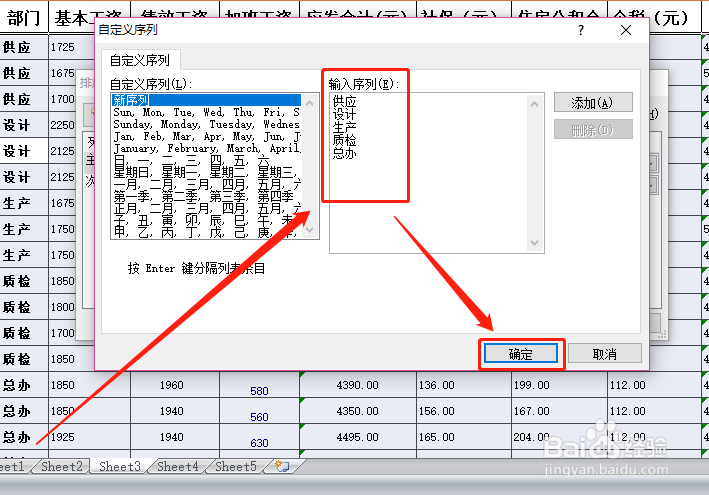
Task: Select the Sunday, Monday, Tuesday entry
Action: [207, 124]
